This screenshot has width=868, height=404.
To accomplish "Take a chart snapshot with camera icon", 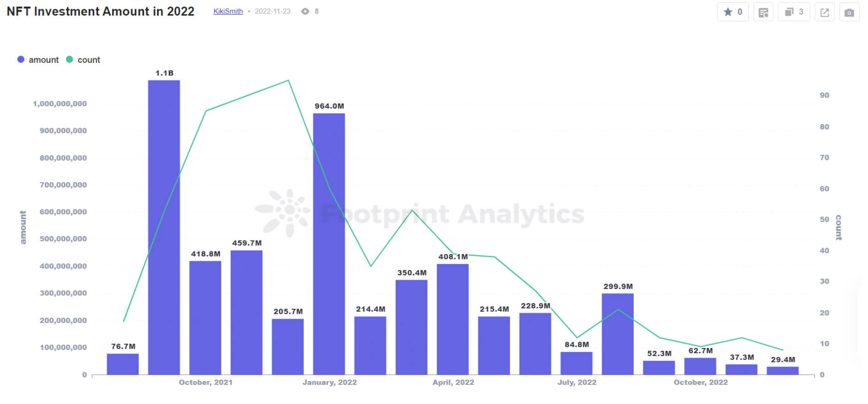I will pyautogui.click(x=849, y=12).
